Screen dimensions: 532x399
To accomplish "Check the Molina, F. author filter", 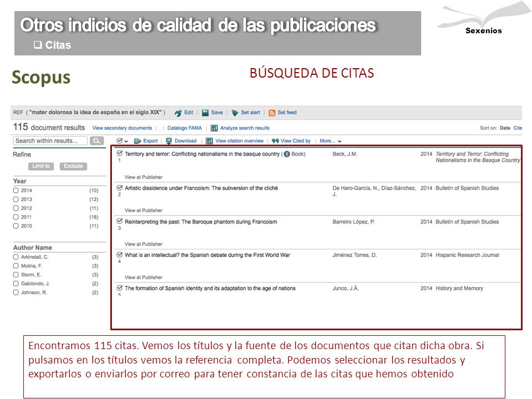I will coord(16,265).
